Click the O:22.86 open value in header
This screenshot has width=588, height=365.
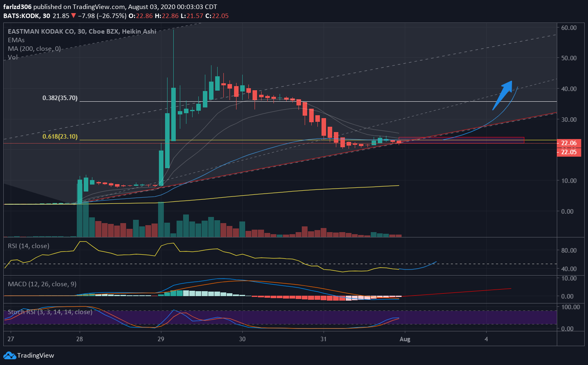coord(141,16)
